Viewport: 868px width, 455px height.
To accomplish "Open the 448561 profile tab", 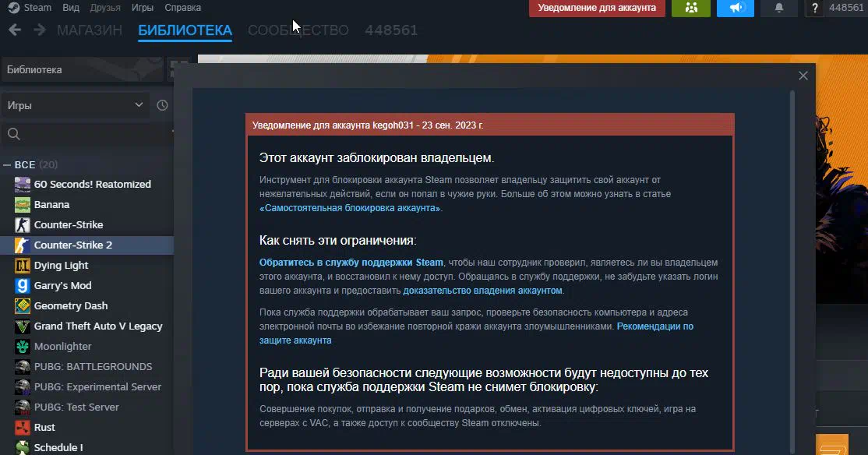I will click(391, 30).
